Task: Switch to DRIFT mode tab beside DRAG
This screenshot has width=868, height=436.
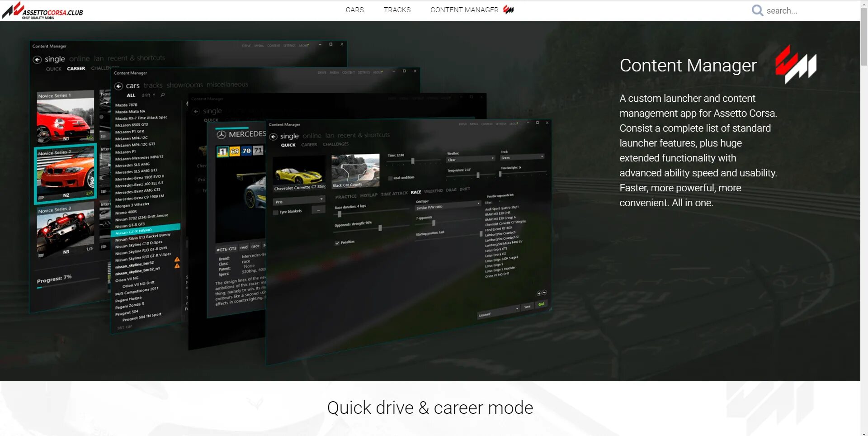Action: pyautogui.click(x=465, y=189)
